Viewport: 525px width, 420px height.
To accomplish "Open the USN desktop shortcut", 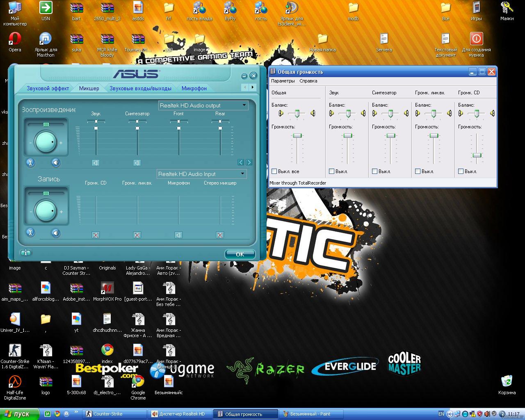I will click(x=46, y=11).
